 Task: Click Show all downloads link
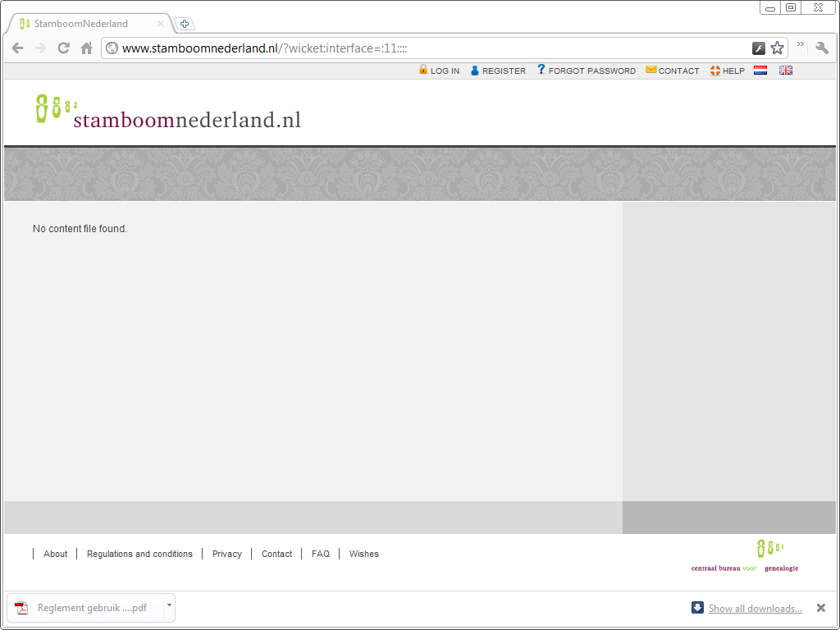755,609
